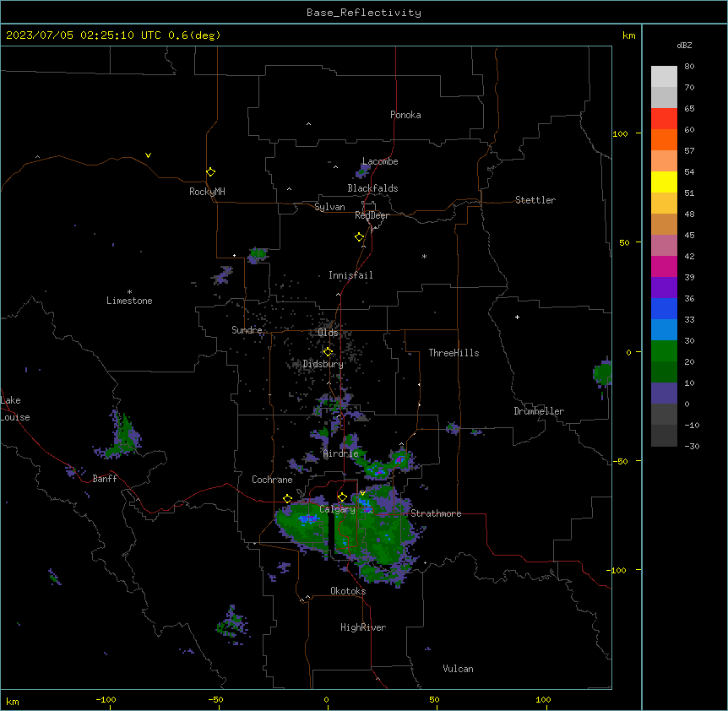This screenshot has height=711, width=728.
Task: Click the -100 tick on the right axis
Action: (617, 570)
